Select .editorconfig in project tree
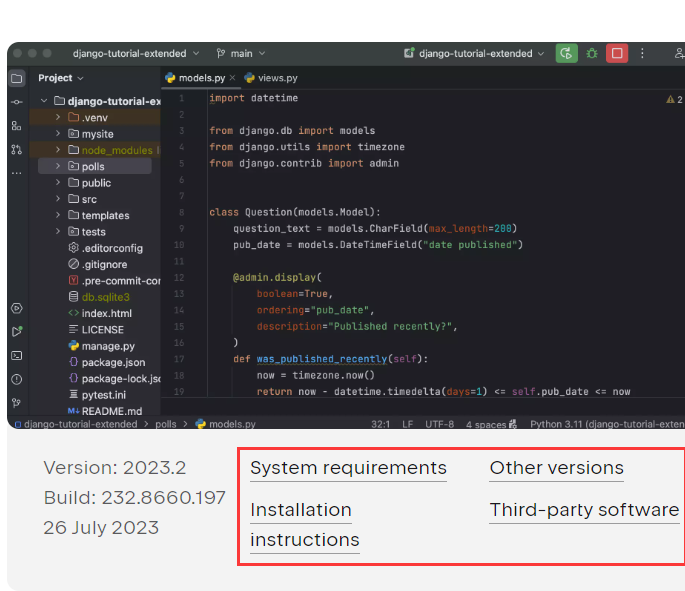The height and width of the screenshot is (591, 685). (106, 248)
